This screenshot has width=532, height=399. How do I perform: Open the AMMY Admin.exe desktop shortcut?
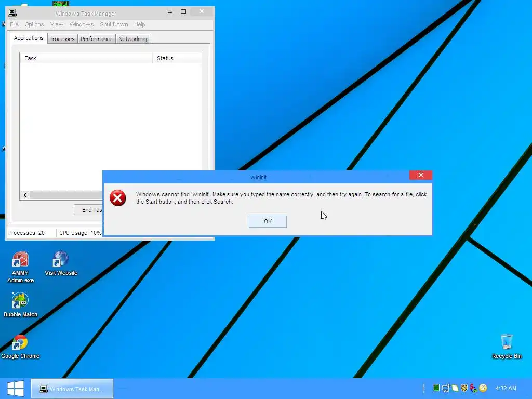click(x=20, y=267)
